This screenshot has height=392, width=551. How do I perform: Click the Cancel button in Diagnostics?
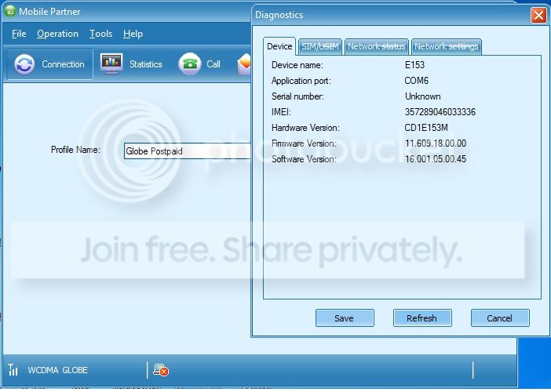500,318
